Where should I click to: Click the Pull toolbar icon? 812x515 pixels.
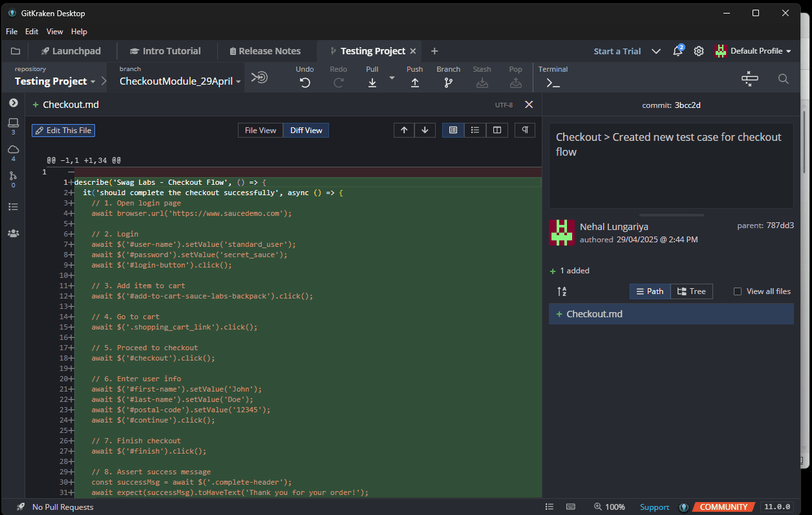pyautogui.click(x=372, y=82)
